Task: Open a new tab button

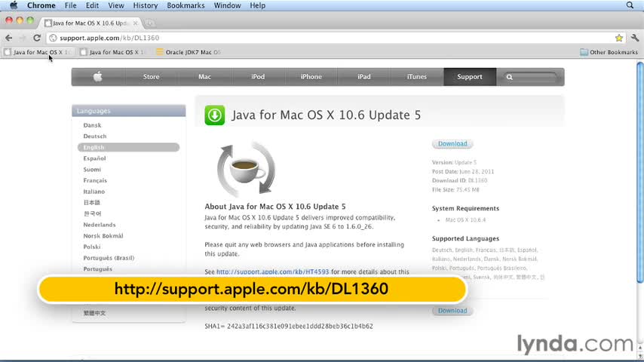Action: [149, 23]
